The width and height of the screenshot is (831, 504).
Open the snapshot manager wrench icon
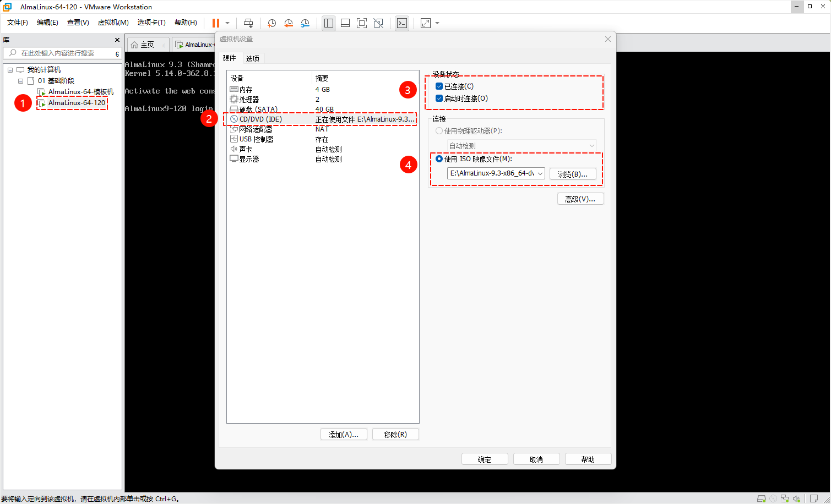[305, 23]
